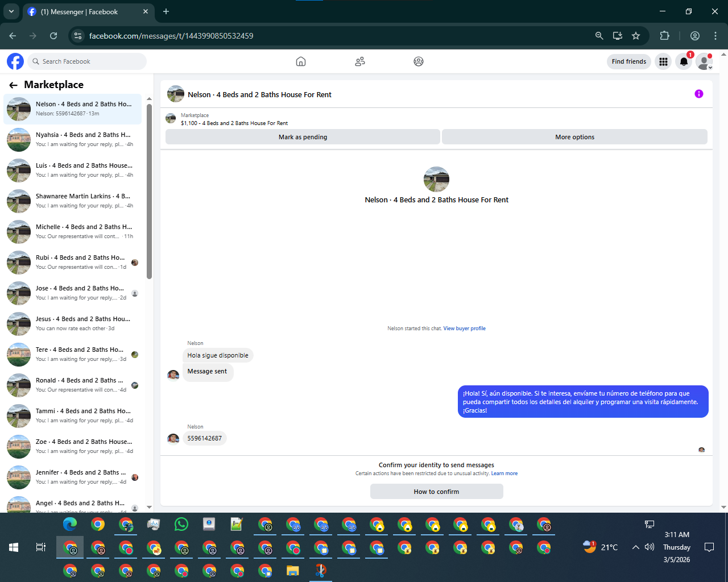Image resolution: width=728 pixels, height=582 pixels.
Task: Click the "Message sent" bubble
Action: click(208, 372)
